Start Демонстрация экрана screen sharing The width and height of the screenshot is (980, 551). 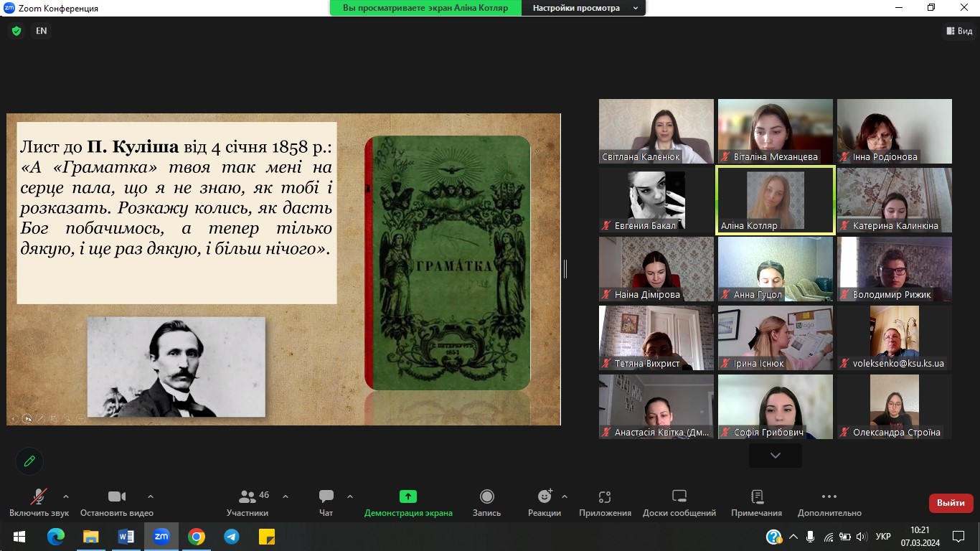[408, 503]
